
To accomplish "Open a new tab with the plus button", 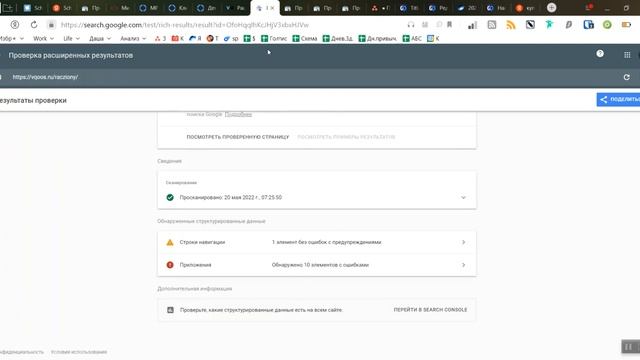I will coord(551,8).
